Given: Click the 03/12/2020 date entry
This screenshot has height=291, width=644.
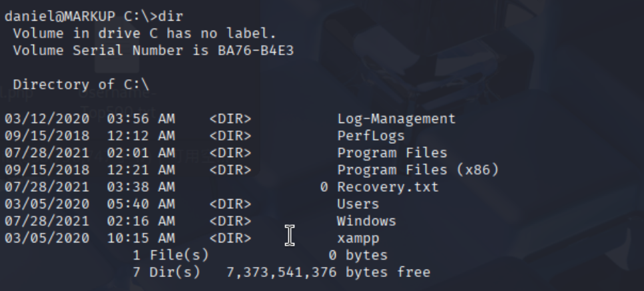Looking at the screenshot, I should click(47, 119).
